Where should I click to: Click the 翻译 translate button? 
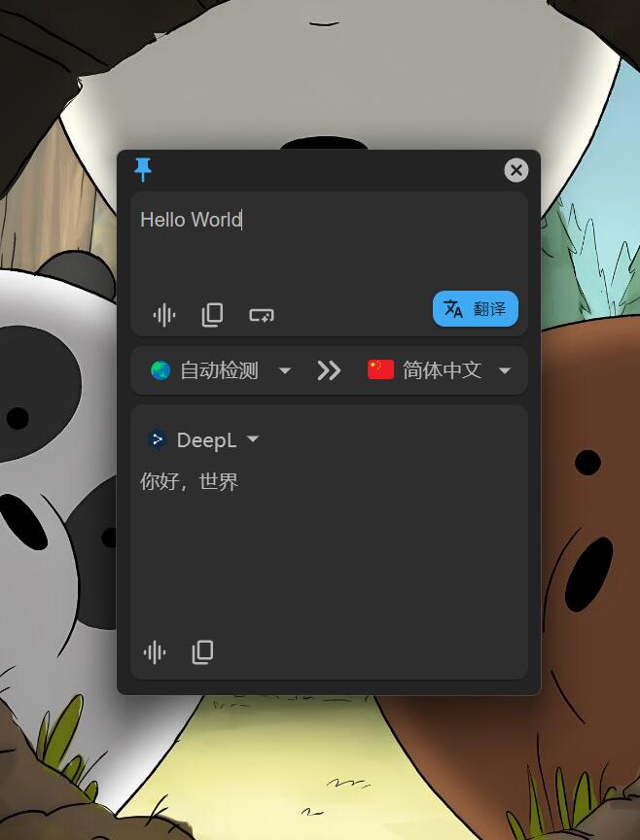click(x=476, y=308)
